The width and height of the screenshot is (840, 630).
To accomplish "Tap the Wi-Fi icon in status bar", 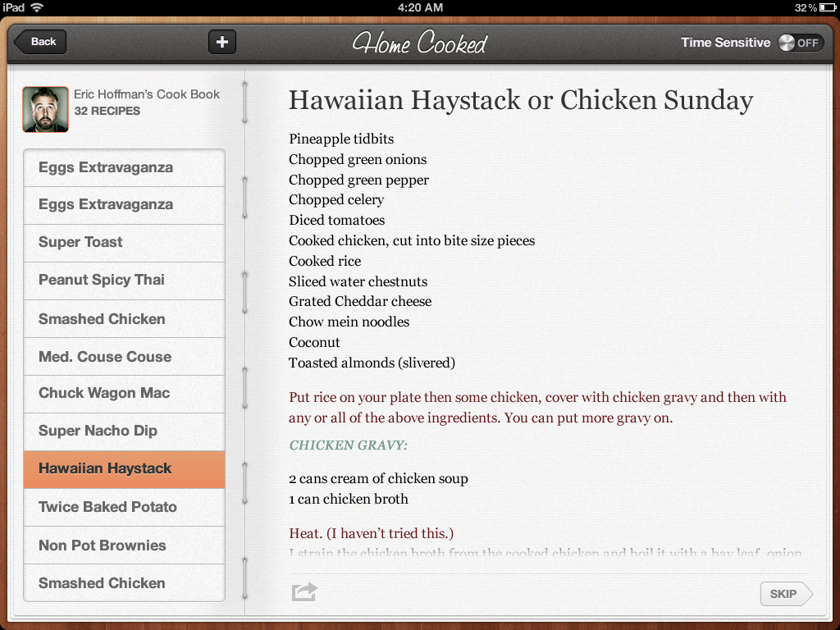I will point(36,7).
